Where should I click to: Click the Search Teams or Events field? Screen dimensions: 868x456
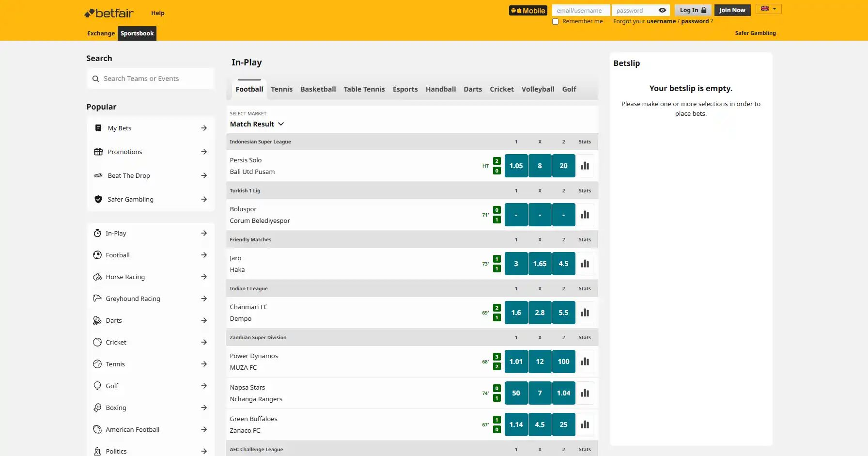[x=151, y=79]
